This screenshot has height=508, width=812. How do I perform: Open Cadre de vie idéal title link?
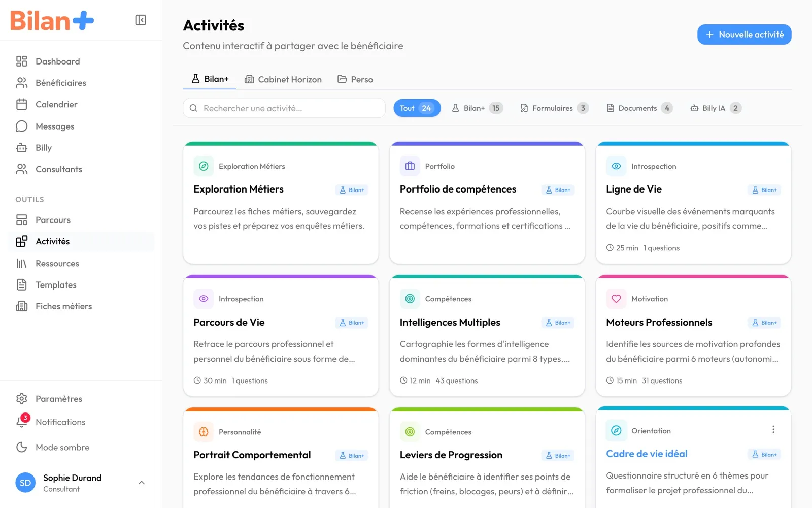click(647, 454)
